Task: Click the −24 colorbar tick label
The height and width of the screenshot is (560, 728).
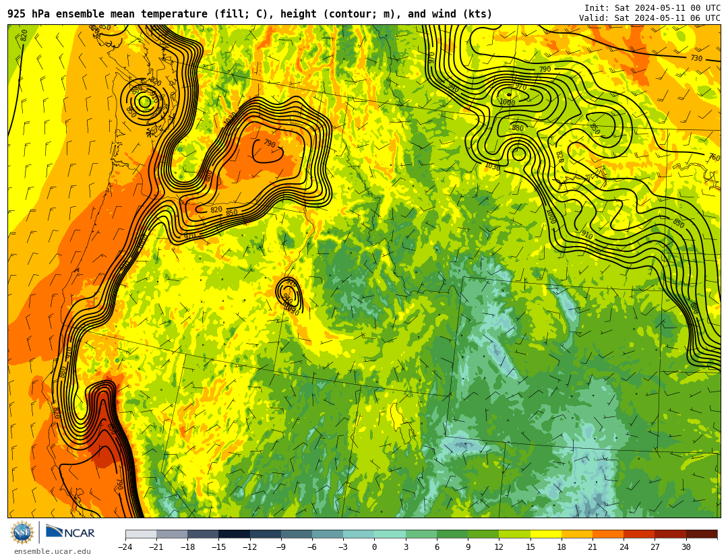Action: click(125, 547)
